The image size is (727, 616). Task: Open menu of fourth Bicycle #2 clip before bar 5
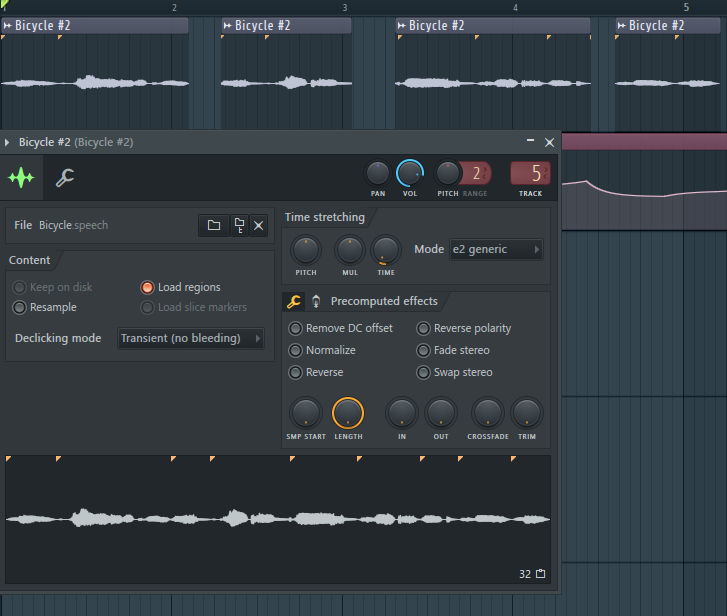(621, 25)
